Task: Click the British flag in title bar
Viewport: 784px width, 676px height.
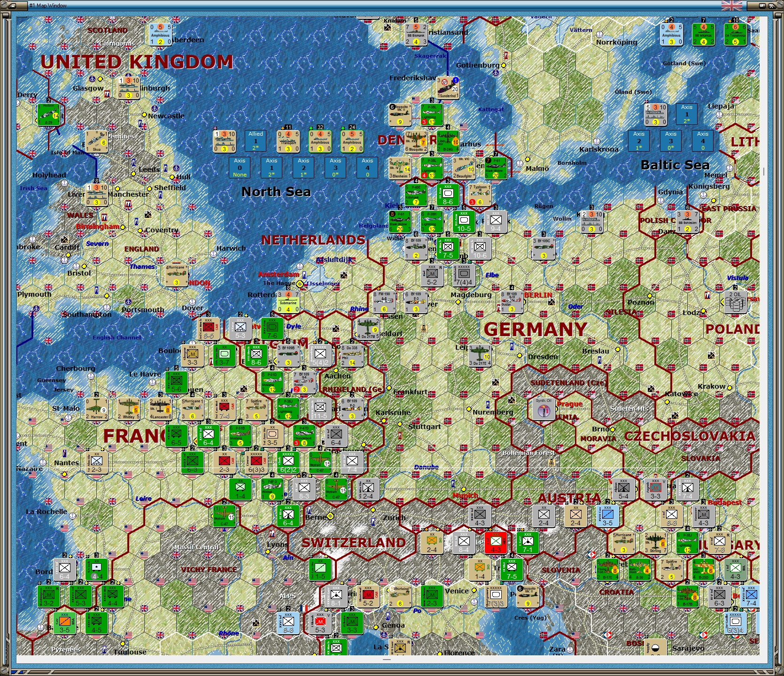Action: (x=731, y=6)
